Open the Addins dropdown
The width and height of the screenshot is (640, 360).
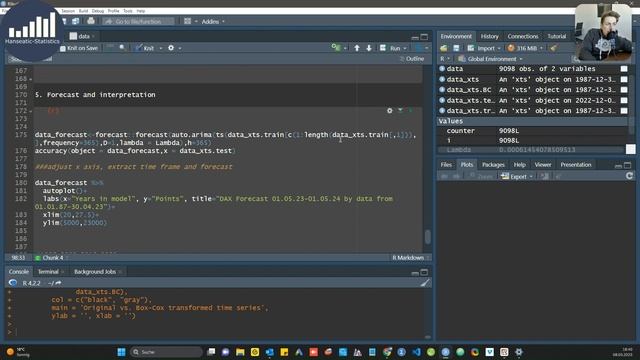click(x=213, y=22)
